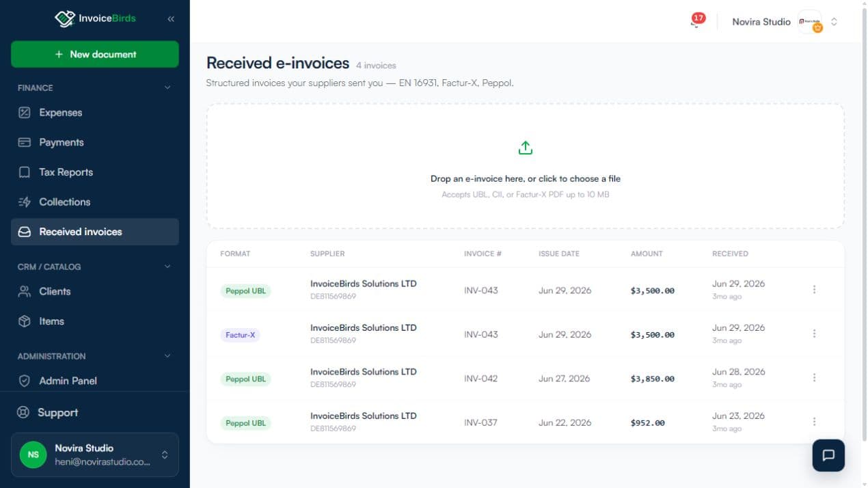Collapse the FINANCE section chevron

click(167, 87)
